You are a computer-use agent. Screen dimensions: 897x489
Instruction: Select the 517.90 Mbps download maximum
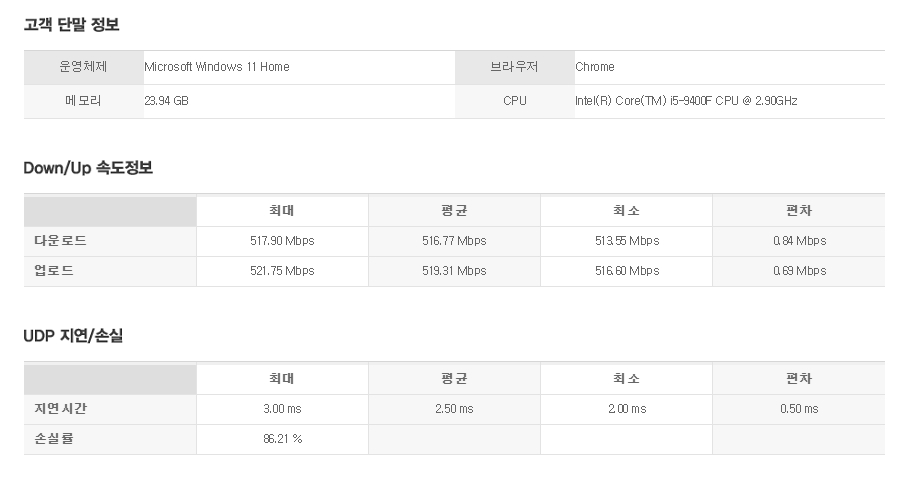click(282, 241)
